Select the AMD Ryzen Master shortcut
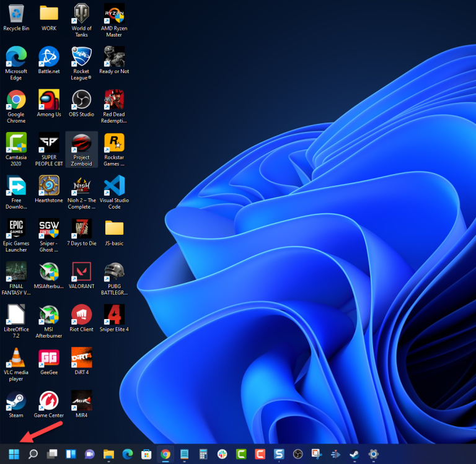 point(114,20)
